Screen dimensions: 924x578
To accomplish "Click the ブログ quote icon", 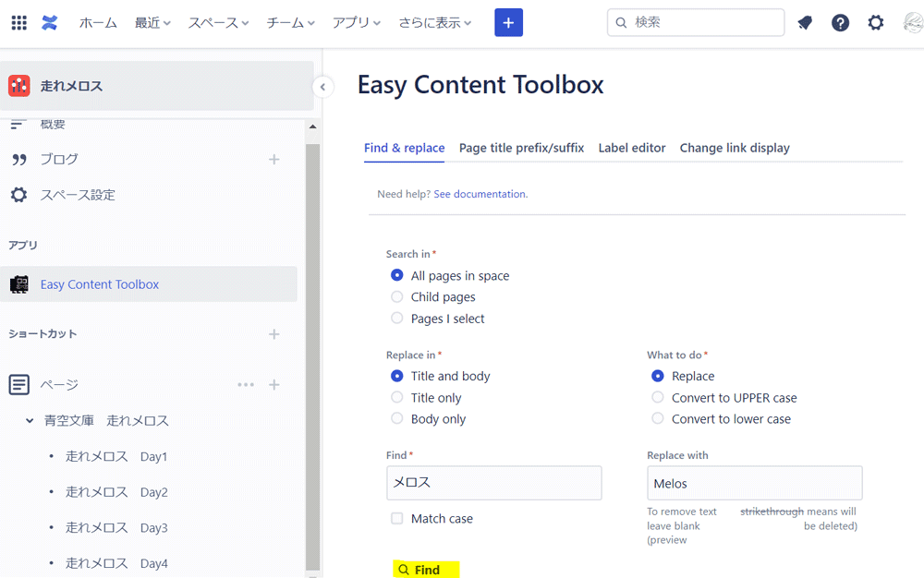I will pyautogui.click(x=18, y=160).
